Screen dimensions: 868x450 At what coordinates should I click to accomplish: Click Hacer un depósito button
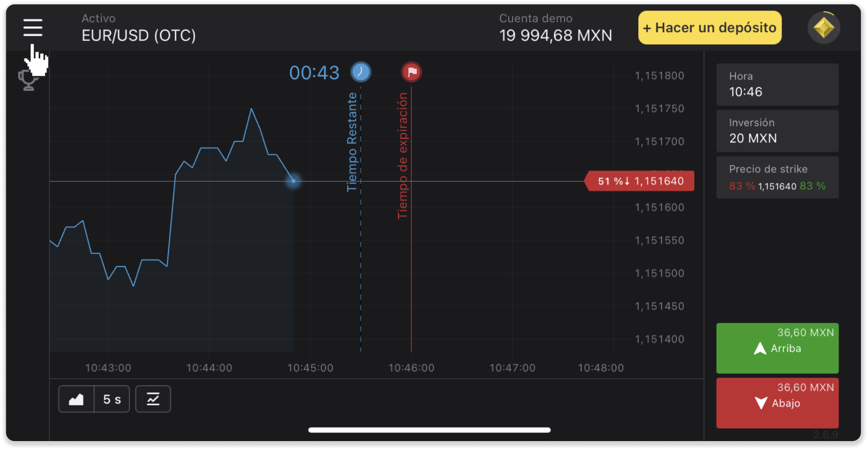[x=710, y=28]
